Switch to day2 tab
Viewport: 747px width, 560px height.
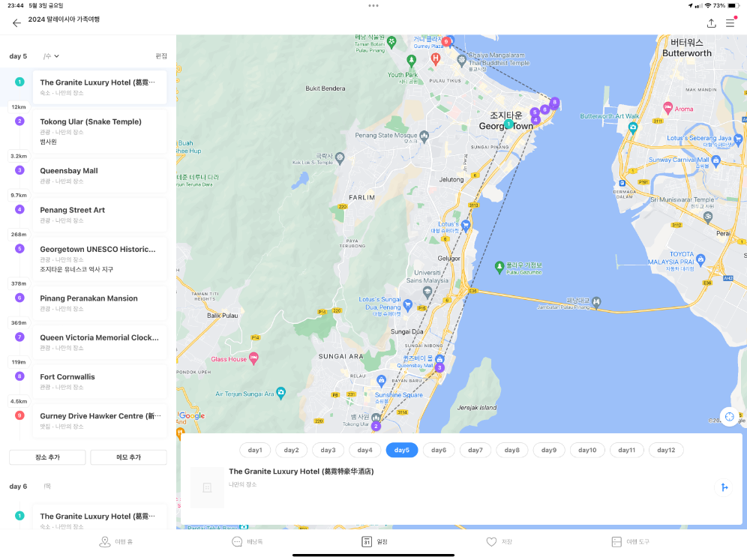[x=292, y=450]
